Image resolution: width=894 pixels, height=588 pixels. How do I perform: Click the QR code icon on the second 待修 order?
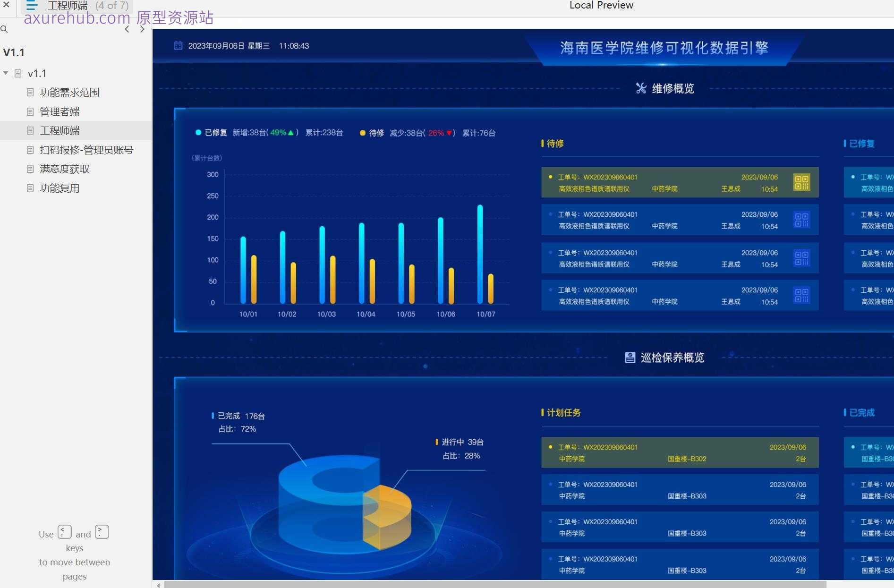tap(801, 220)
